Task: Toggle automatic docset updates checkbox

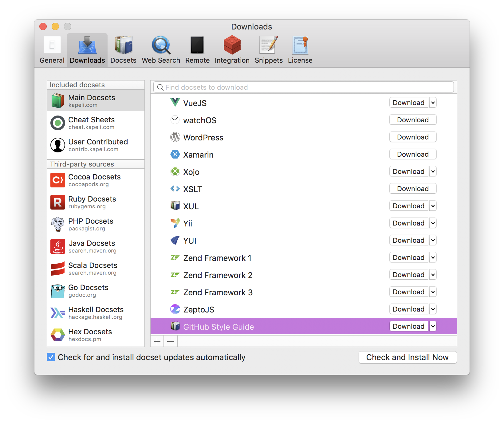Action: click(51, 357)
